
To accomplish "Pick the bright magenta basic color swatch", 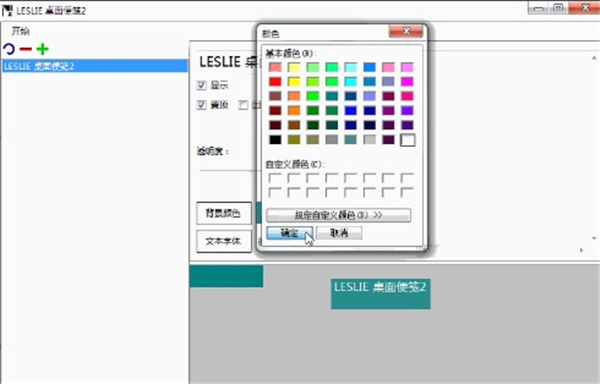I will pyautogui.click(x=408, y=81).
